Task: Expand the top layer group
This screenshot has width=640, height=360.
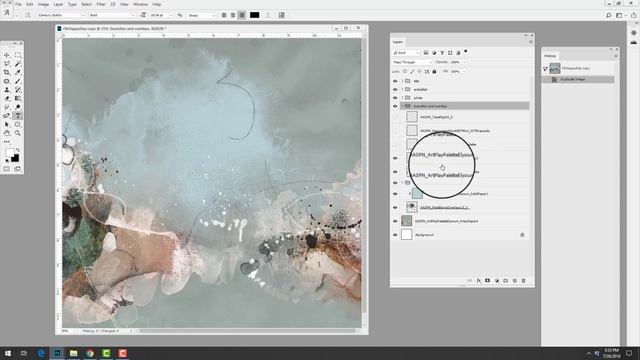Action: (402, 81)
